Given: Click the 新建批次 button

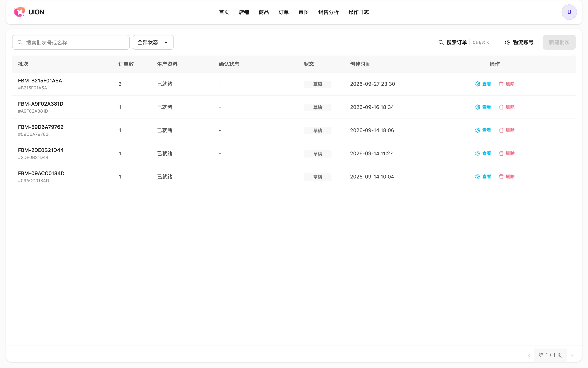Looking at the screenshot, I should tap(559, 42).
